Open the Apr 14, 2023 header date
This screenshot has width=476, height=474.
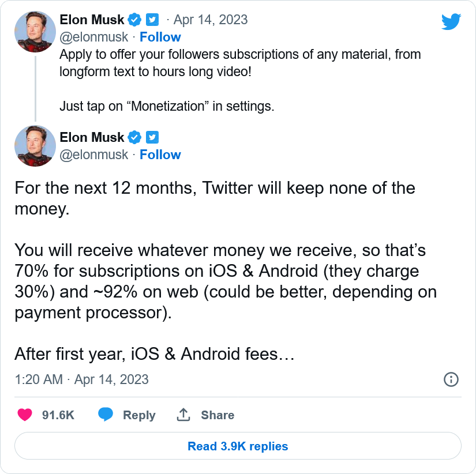[x=211, y=20]
